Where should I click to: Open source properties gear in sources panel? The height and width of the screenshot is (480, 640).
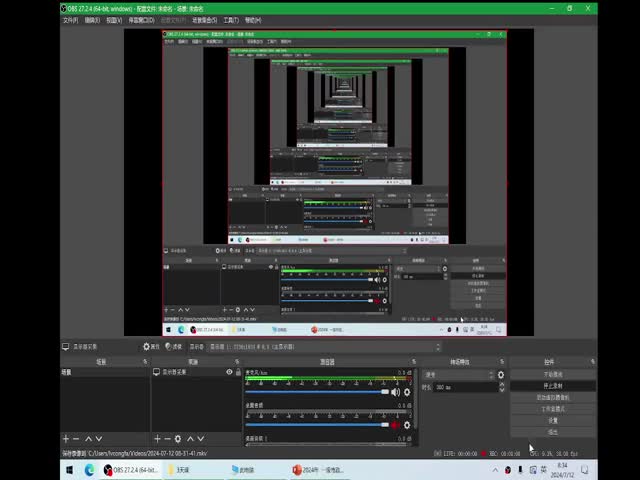pos(178,439)
